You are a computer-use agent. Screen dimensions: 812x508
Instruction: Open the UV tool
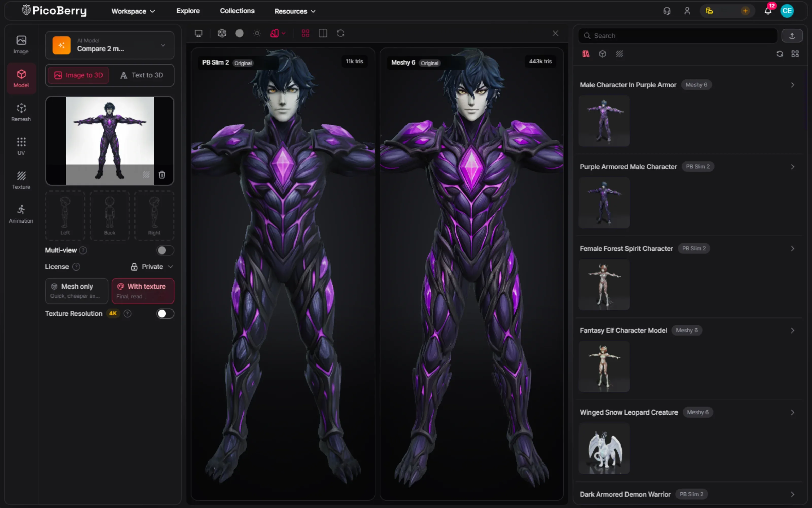click(21, 147)
